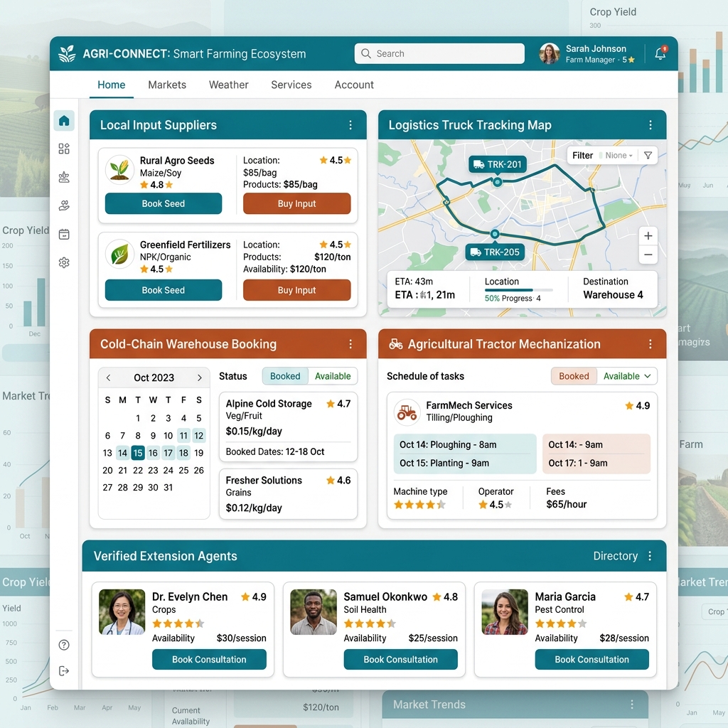Select the TRK-205 truck marker
Image resolution: width=728 pixels, height=728 pixels.
tap(495, 252)
